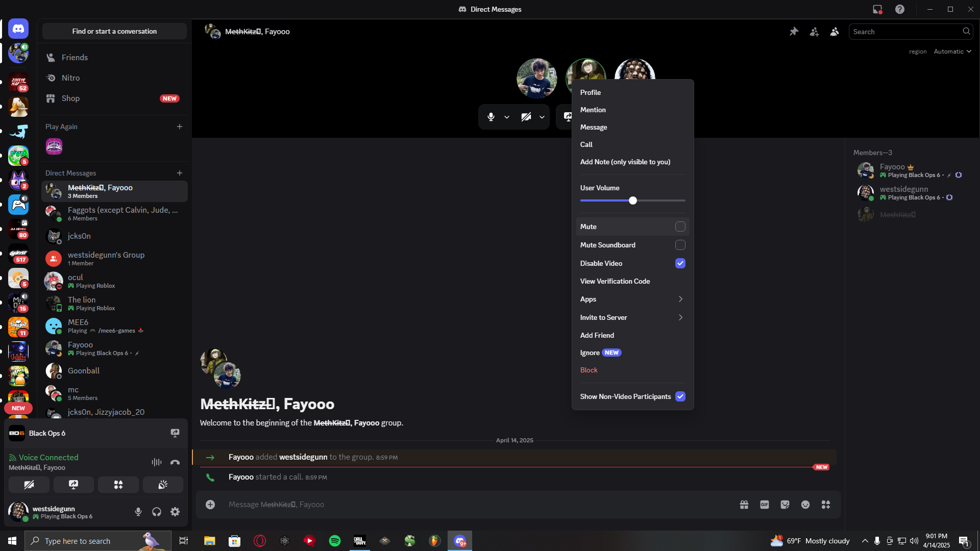Uncheck Show Non-Video Participants

click(680, 396)
